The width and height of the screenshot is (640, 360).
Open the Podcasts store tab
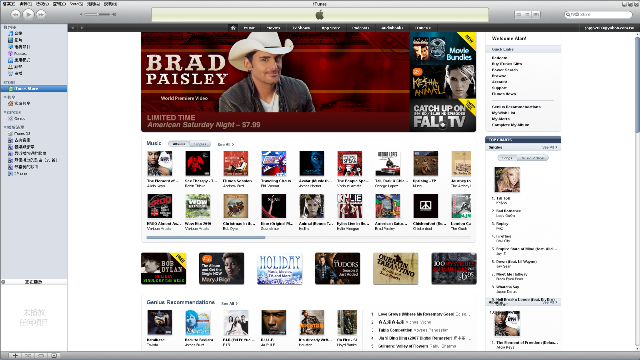360,28
